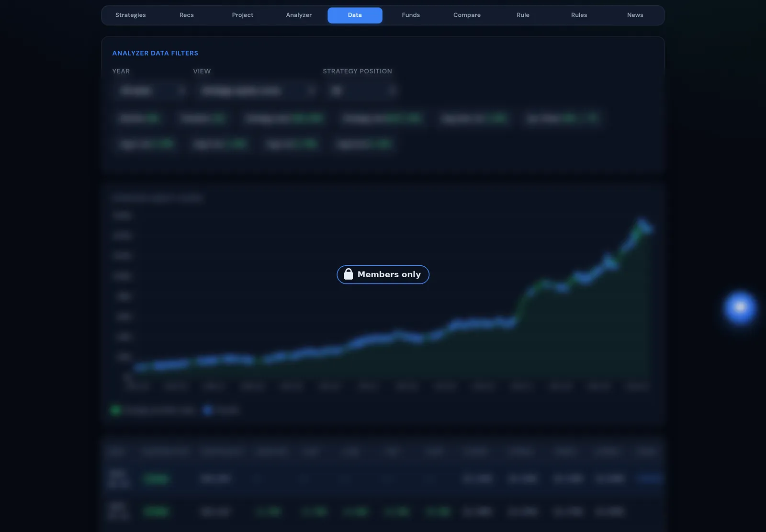Select the Analyzer tab
Image resolution: width=766 pixels, height=532 pixels.
[x=299, y=15]
